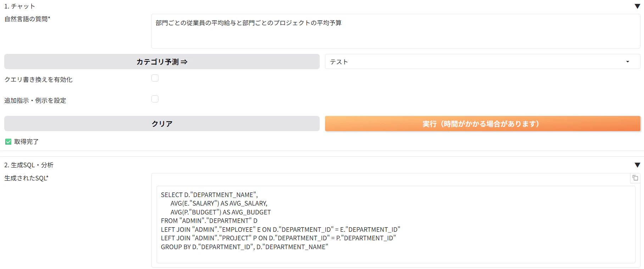This screenshot has height=269, width=644.
Task: Click the クエリ書き換えを有効化 label
Action: [38, 80]
